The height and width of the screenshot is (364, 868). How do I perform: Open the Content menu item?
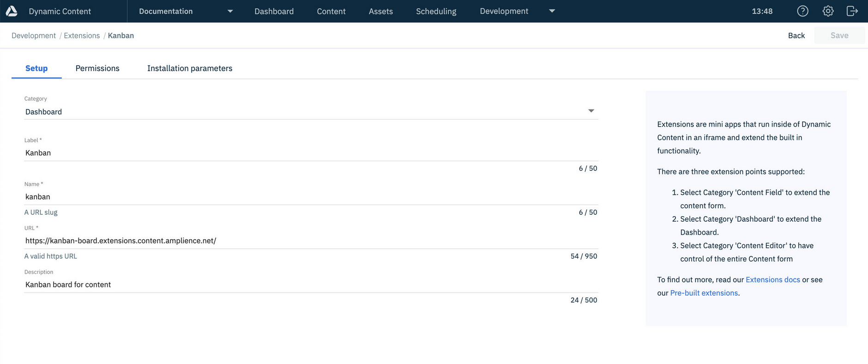coord(331,11)
